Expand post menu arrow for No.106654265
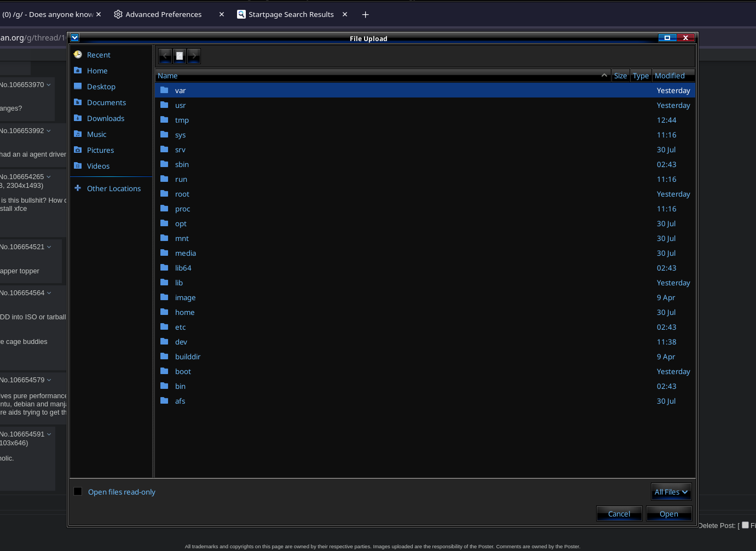The width and height of the screenshot is (756, 551). 49,177
